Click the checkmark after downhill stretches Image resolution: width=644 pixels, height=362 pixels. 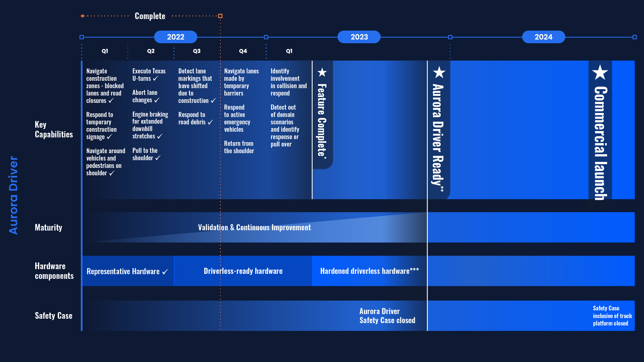[x=160, y=136]
